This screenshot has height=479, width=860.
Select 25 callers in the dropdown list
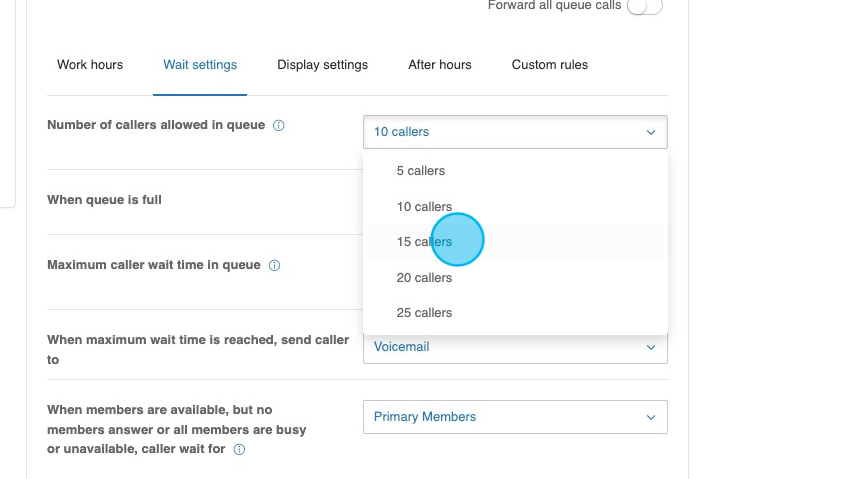(x=424, y=313)
